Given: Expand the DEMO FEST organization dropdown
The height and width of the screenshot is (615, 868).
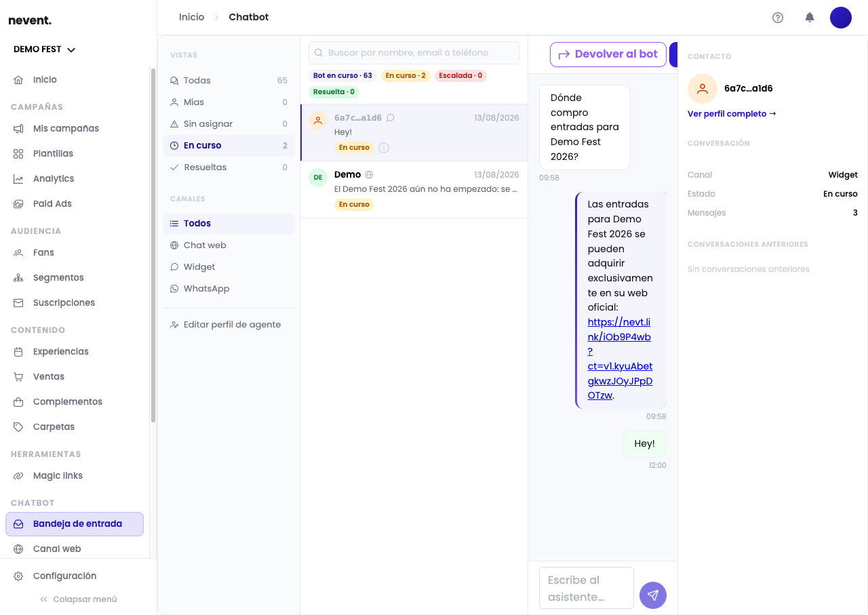Looking at the screenshot, I should coord(44,49).
